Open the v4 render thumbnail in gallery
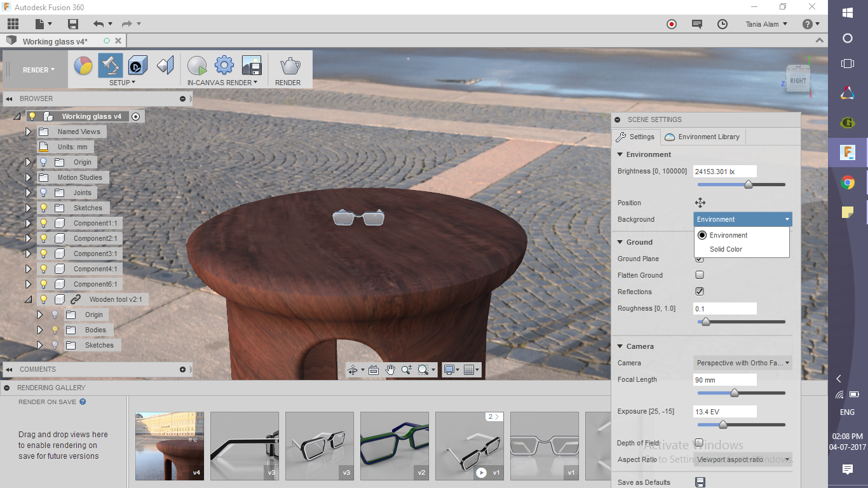 [x=170, y=446]
